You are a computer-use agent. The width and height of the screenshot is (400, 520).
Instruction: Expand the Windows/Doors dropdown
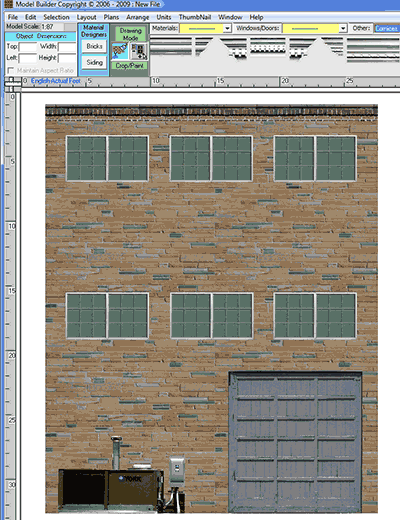[x=343, y=29]
